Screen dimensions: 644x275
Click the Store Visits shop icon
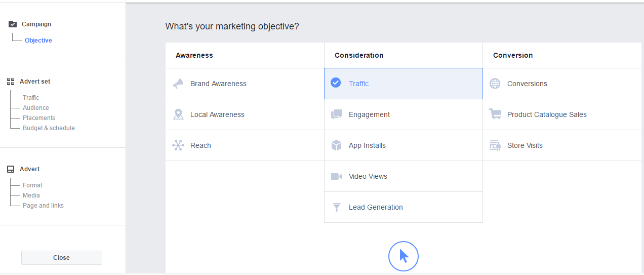(x=495, y=145)
